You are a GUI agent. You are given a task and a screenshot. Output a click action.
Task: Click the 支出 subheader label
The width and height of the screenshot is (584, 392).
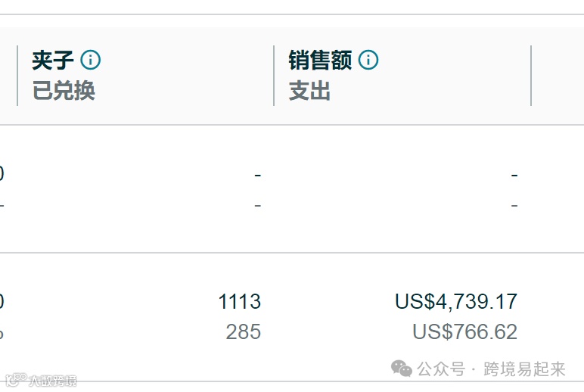(x=309, y=91)
